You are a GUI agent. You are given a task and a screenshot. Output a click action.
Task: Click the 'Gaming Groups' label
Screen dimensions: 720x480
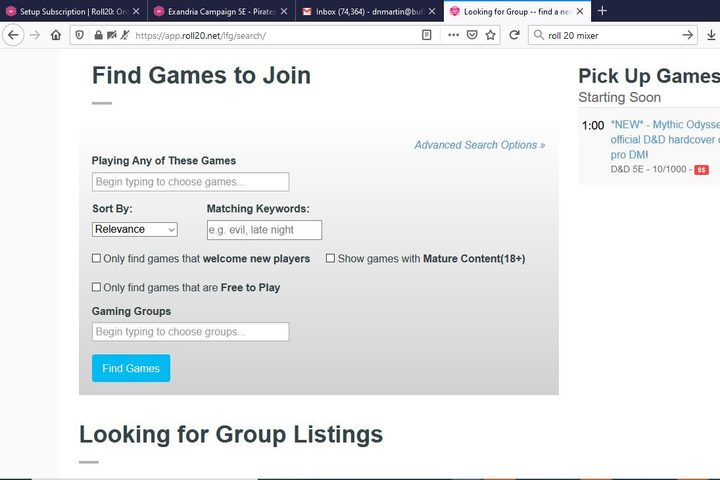point(131,311)
